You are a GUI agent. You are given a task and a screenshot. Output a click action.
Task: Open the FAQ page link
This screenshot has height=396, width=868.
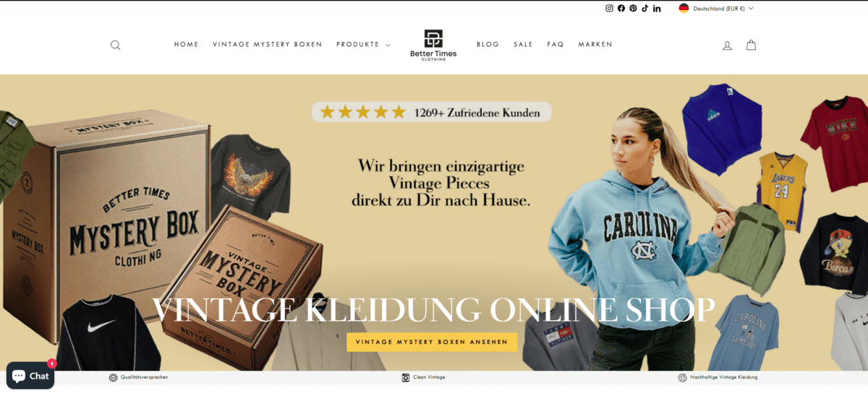coord(556,45)
